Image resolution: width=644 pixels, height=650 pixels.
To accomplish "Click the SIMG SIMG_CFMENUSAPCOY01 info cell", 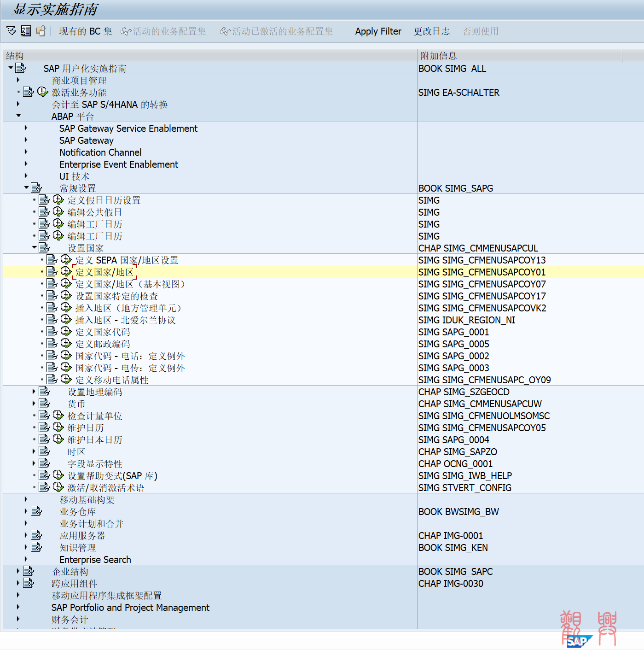I will tap(482, 272).
